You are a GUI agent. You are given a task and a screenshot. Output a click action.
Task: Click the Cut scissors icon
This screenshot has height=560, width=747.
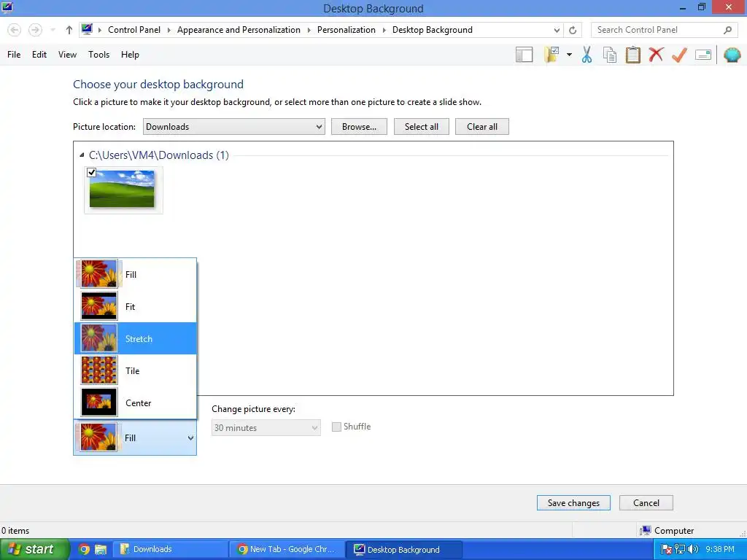pyautogui.click(x=587, y=55)
